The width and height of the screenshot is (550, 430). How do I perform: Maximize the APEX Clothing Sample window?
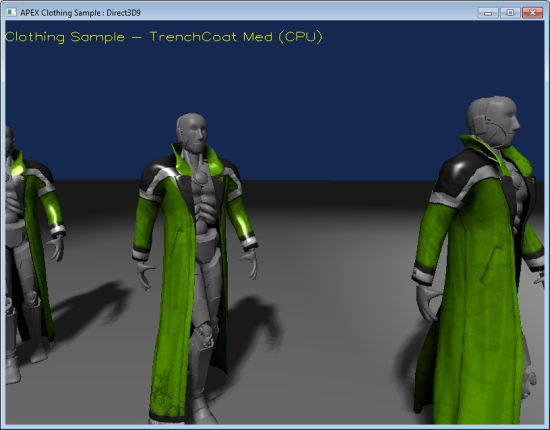coord(510,13)
